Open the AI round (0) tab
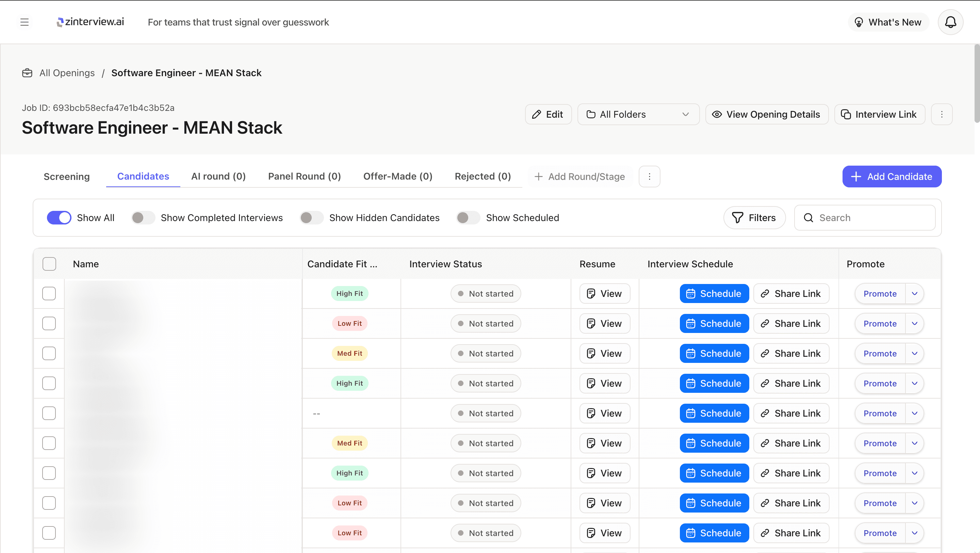980x553 pixels. [x=218, y=177]
